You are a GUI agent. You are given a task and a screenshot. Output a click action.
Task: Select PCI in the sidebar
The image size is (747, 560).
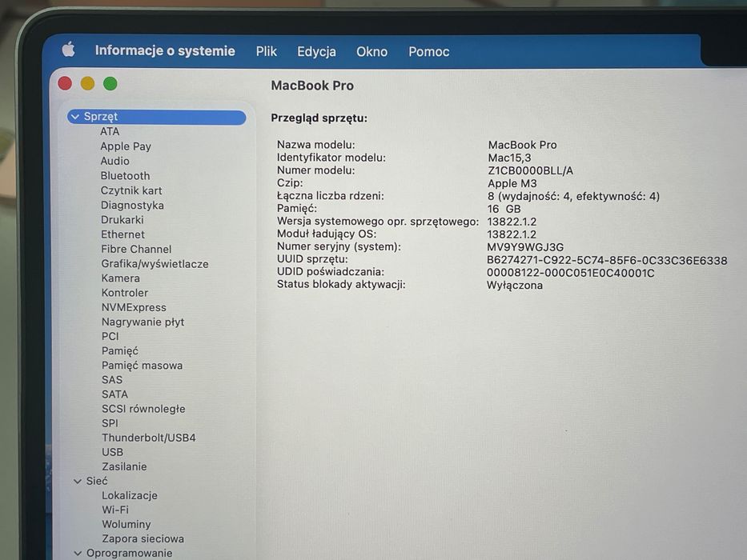pos(110,336)
